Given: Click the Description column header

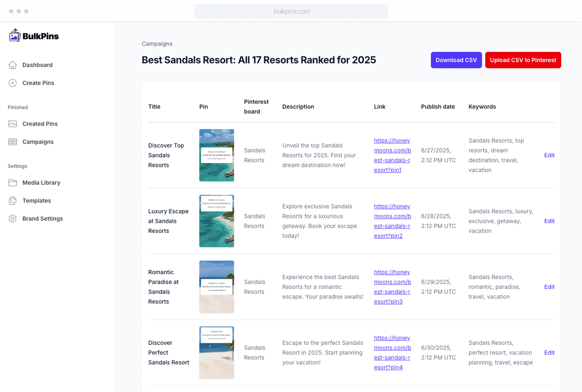Looking at the screenshot, I should click(x=298, y=107).
